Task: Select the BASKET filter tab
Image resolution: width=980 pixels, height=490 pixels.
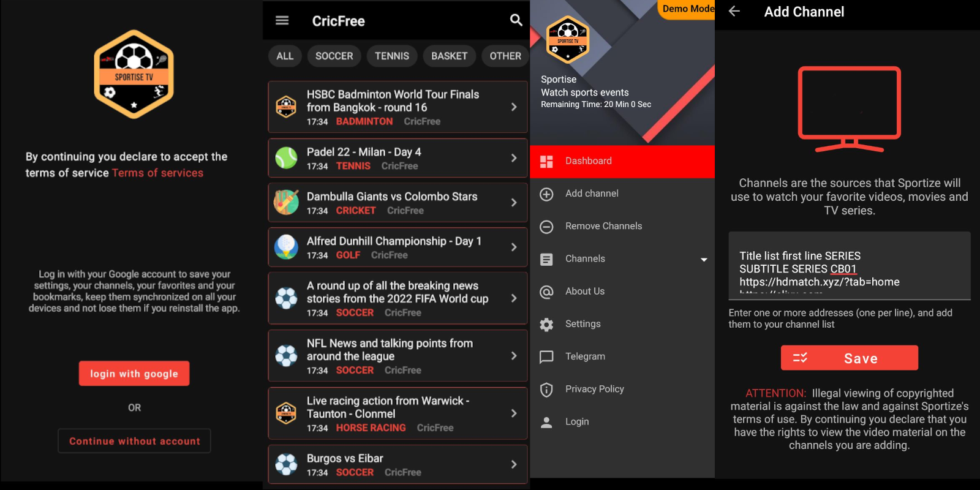Action: coord(449,56)
